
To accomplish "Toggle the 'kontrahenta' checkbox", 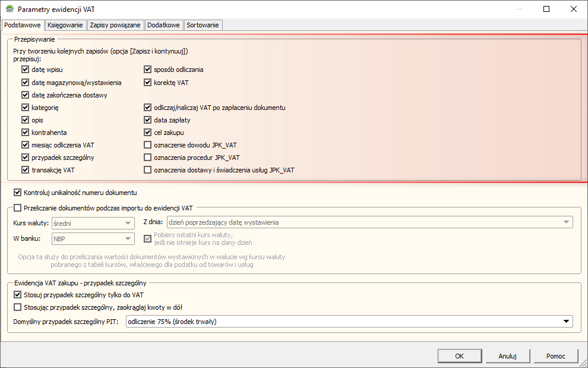I will (x=26, y=133).
